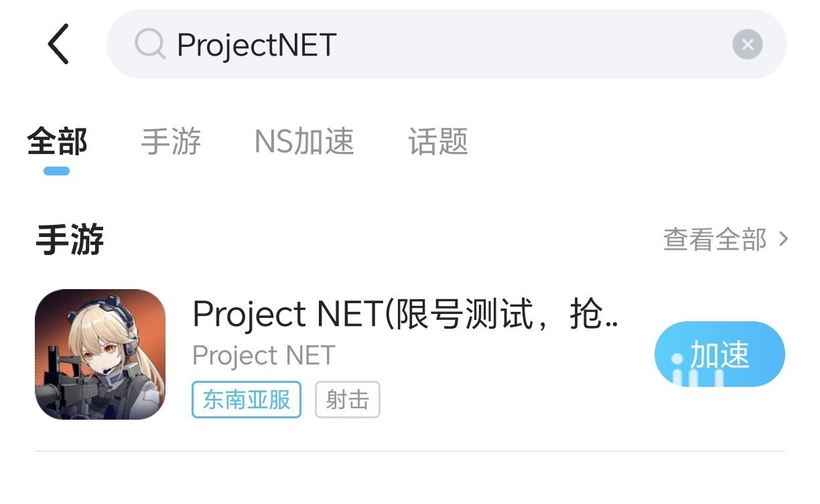Tap the blue indicator under 全部
Screen dimensions: 820x504
[x=56, y=171]
